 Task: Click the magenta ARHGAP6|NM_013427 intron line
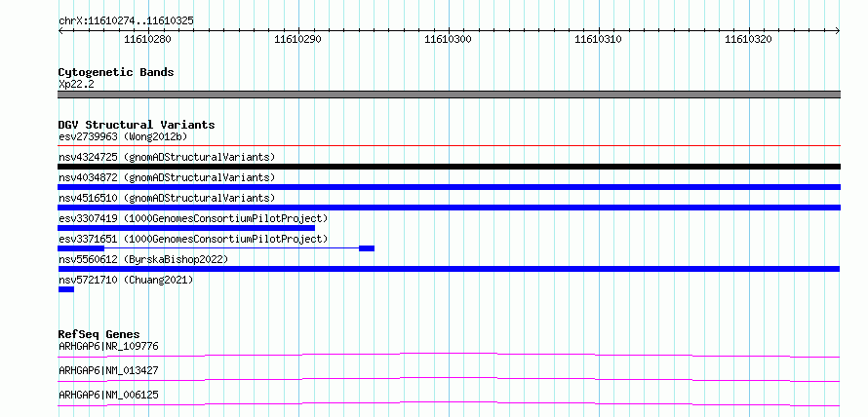[x=449, y=379]
